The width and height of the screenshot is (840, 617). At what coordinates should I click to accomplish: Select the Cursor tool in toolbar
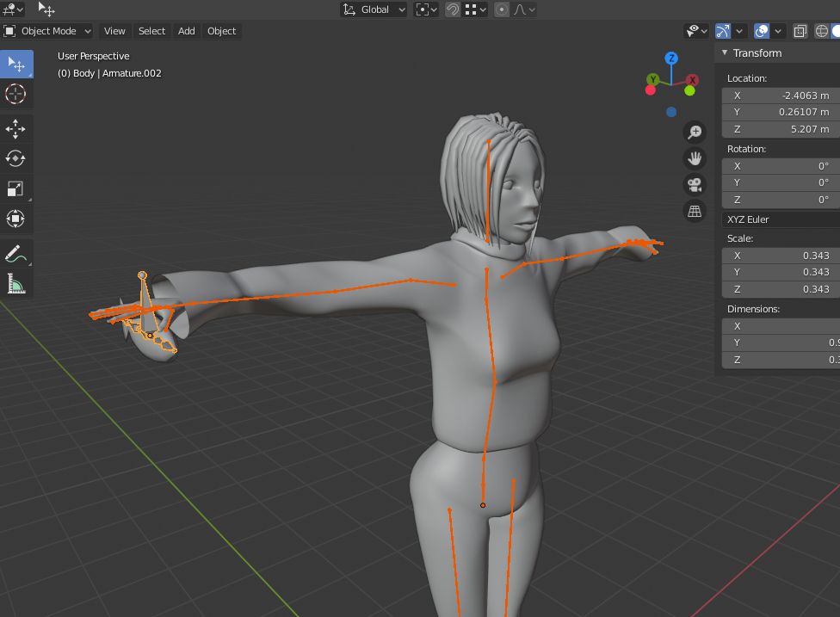click(x=15, y=94)
